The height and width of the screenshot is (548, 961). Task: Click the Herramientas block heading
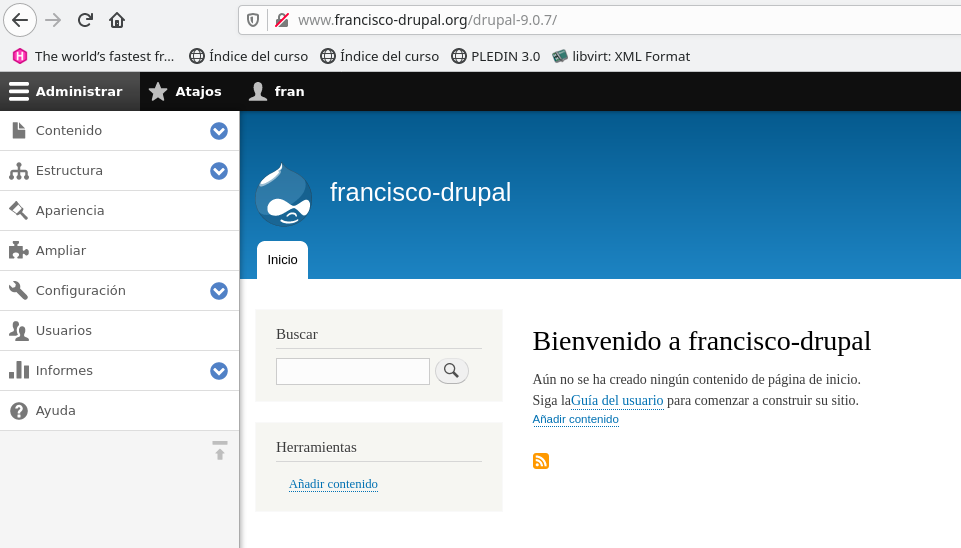[316, 447]
